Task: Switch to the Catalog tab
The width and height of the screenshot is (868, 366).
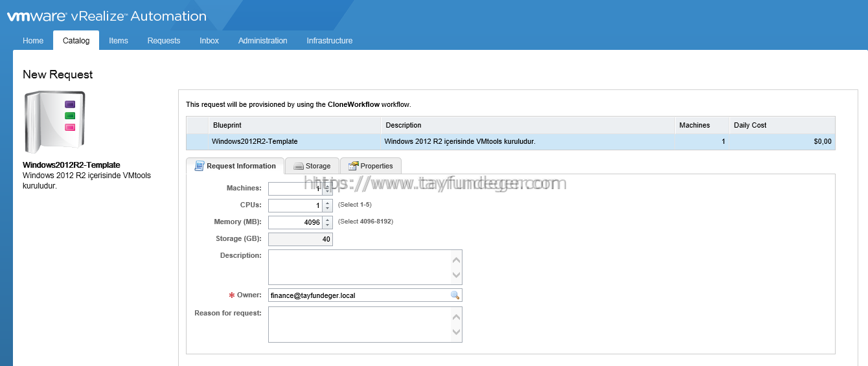Action: [76, 40]
